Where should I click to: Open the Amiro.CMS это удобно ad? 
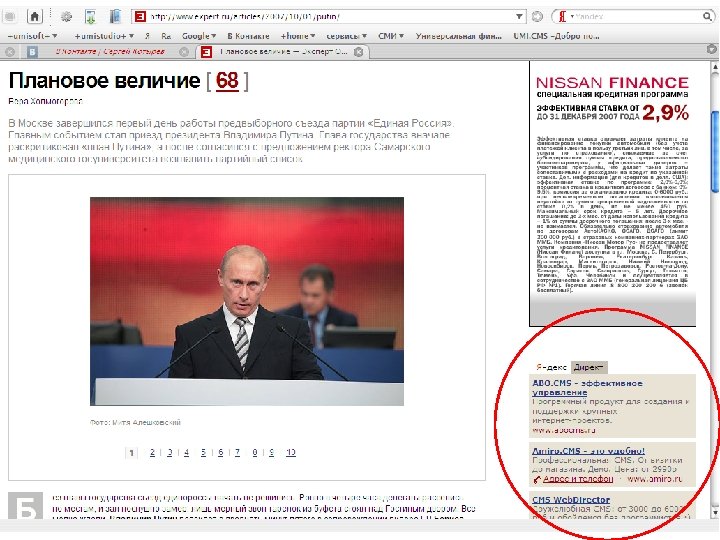click(588, 451)
